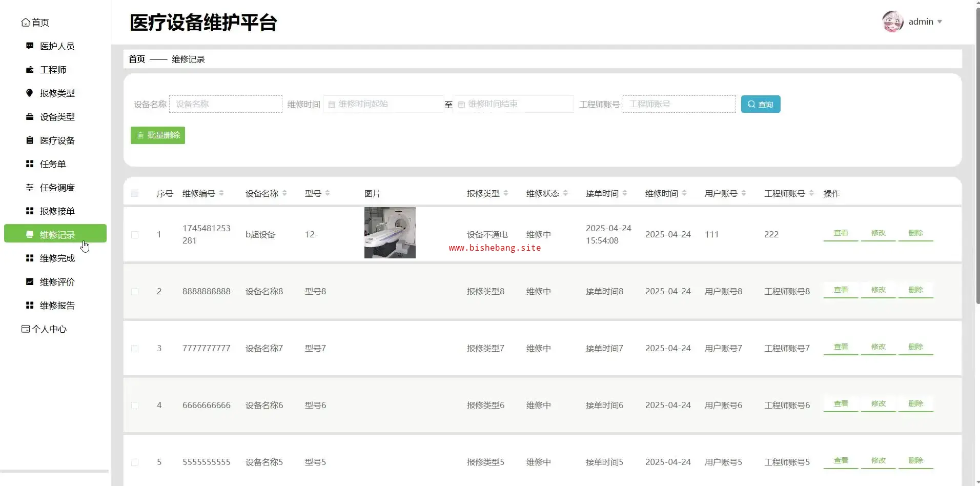Screen dimensions: 980x486
Task: Click the page vertical scrollbar
Action: (977, 154)
